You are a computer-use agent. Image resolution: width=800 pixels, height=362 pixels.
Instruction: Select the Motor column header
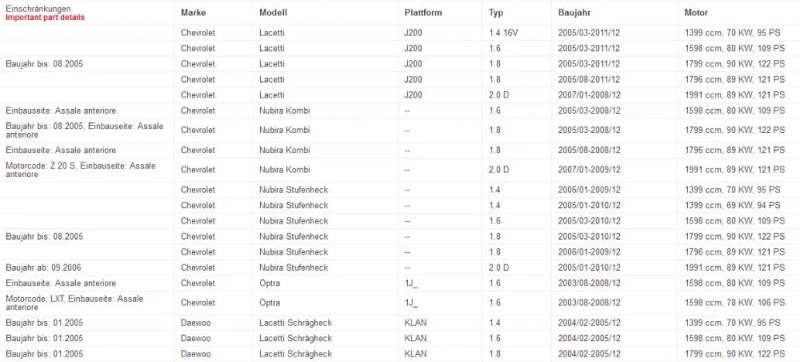696,13
